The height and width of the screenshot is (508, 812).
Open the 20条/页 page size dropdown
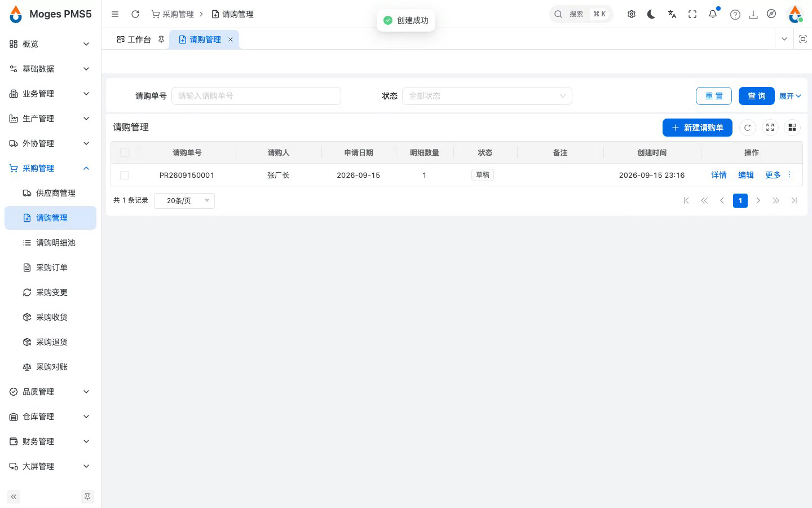coord(184,200)
